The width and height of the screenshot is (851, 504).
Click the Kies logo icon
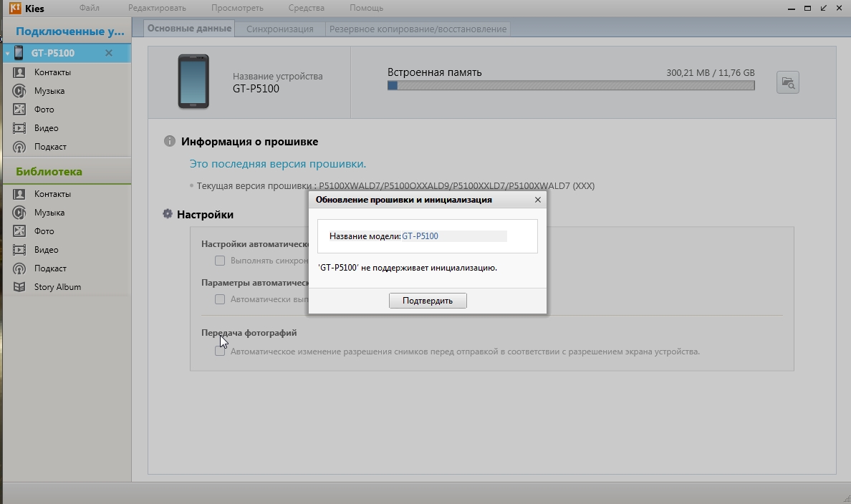pyautogui.click(x=15, y=8)
